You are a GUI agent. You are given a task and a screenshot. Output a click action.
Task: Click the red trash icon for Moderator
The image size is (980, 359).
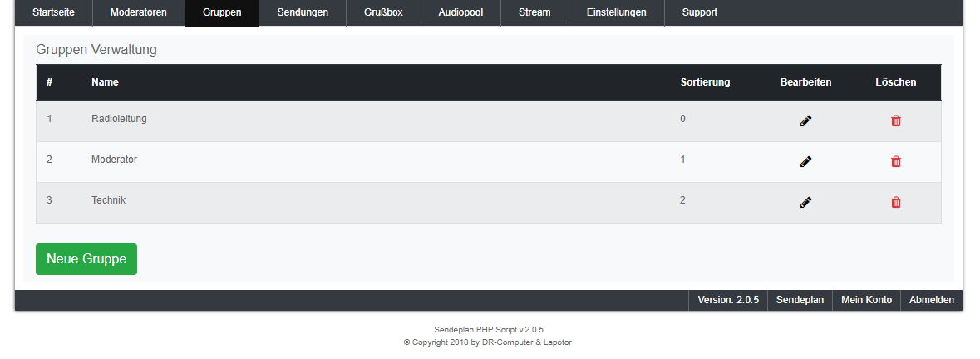895,162
